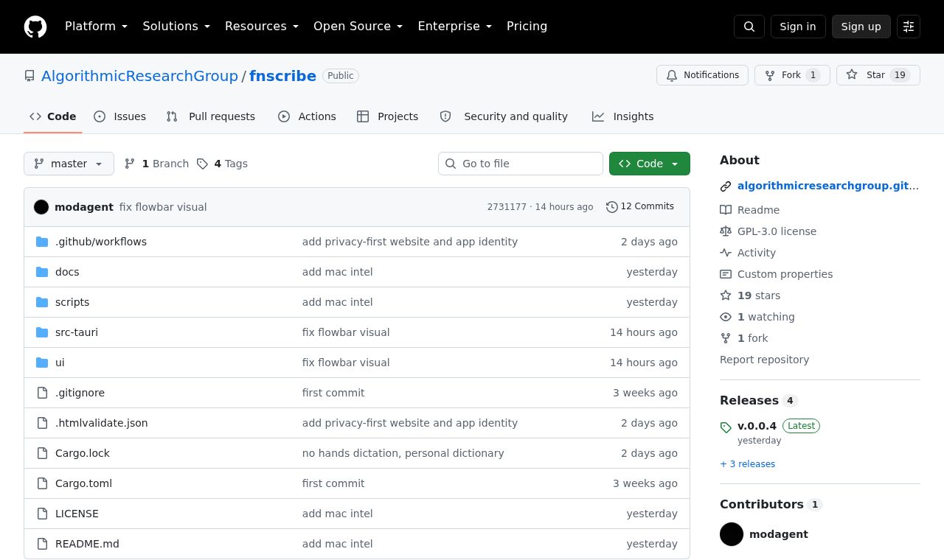Open the src-tauri folder name
The height and width of the screenshot is (560, 944).
(x=77, y=332)
